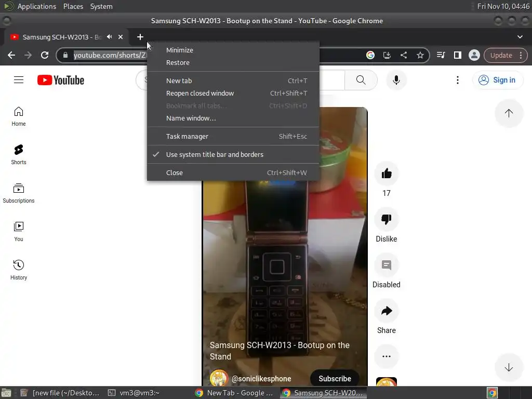
Task: Go to previous short with up arrow
Action: pyautogui.click(x=509, y=113)
